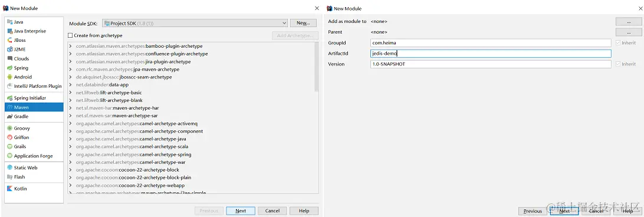Expand bamboo-plugin-archetype entry

[x=71, y=46]
